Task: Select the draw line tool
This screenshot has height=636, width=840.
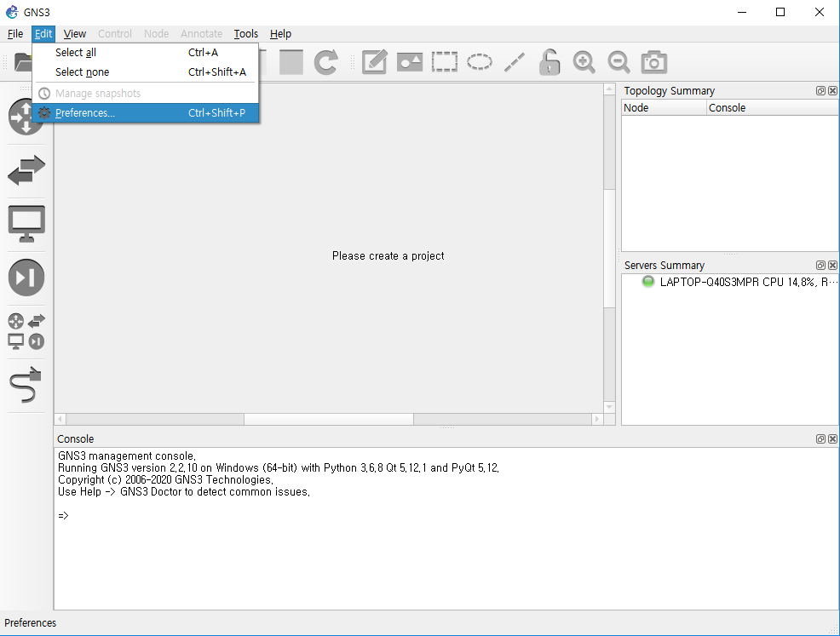Action: point(515,62)
